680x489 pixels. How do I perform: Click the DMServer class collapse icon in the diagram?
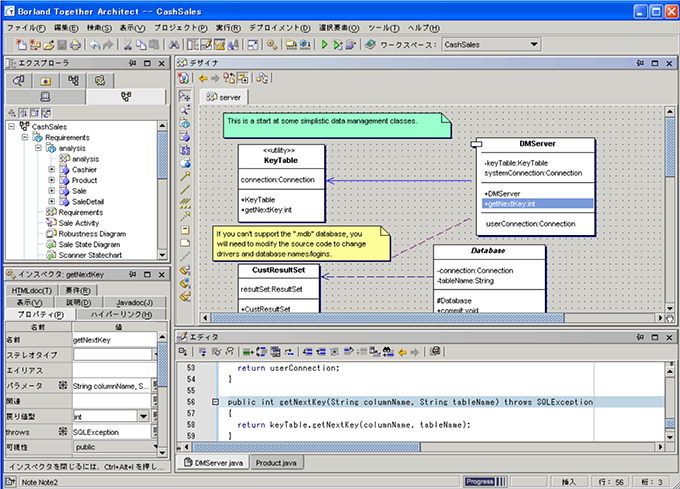pos(478,146)
